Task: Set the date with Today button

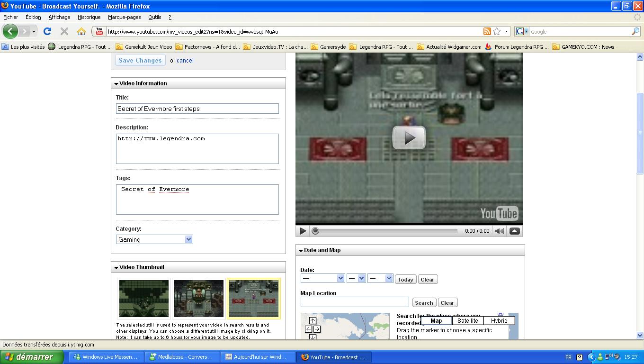Action: (x=405, y=279)
